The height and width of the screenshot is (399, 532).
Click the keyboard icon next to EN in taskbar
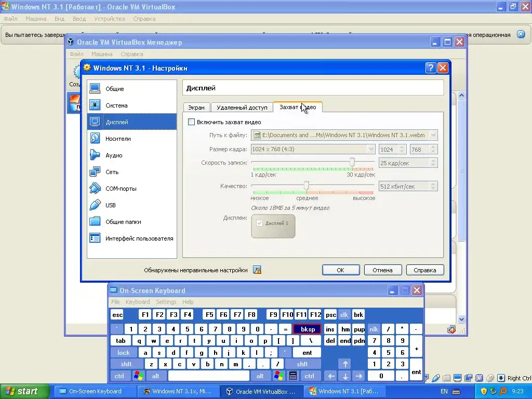coord(456,392)
